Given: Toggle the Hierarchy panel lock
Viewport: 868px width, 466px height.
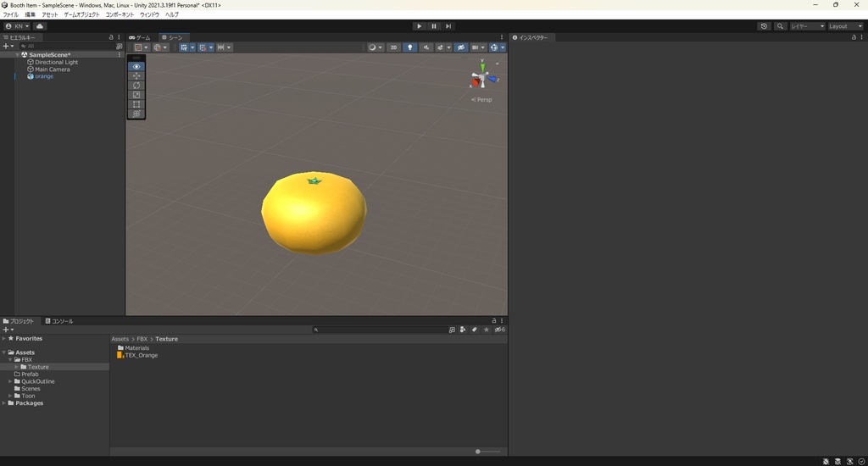Looking at the screenshot, I should point(111,37).
